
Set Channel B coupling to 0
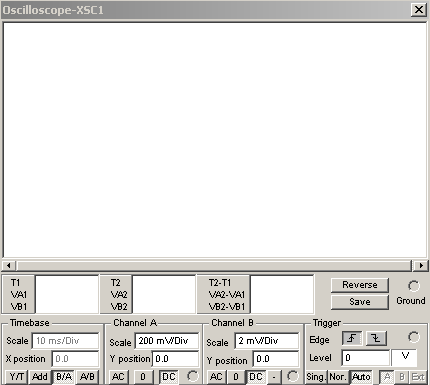click(x=236, y=377)
